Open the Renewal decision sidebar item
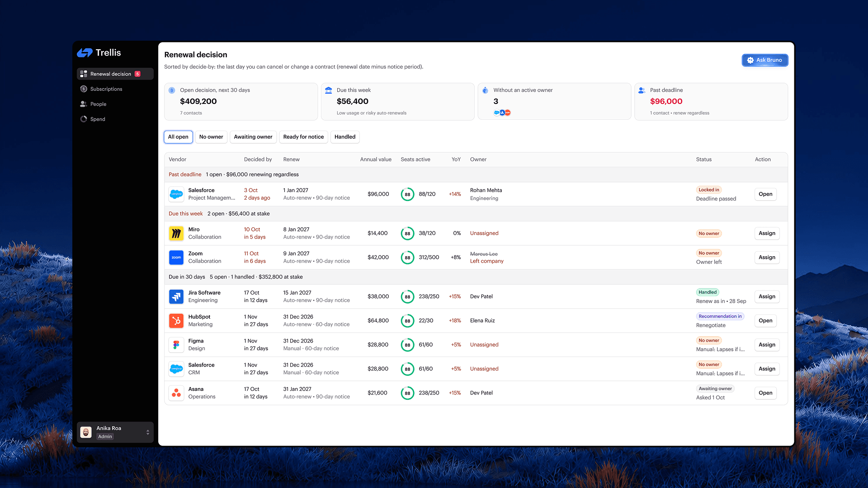Image resolution: width=868 pixels, height=488 pixels. (x=115, y=74)
